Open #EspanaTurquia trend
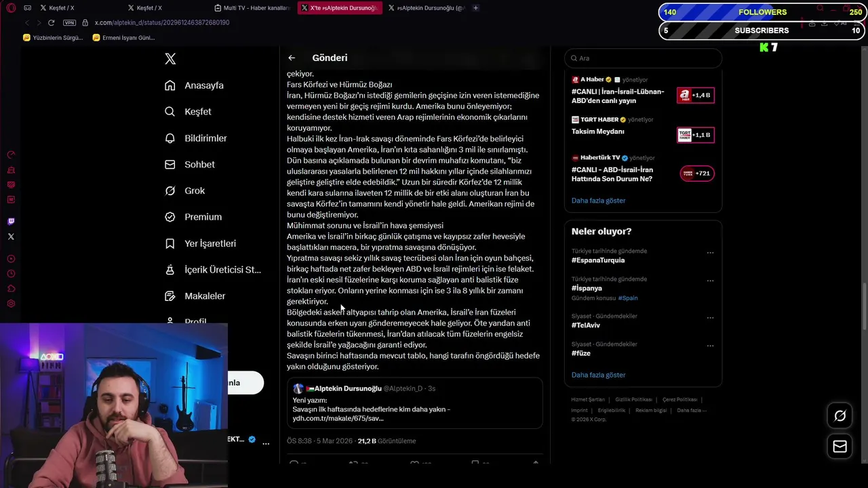This screenshot has width=868, height=488. [x=598, y=260]
